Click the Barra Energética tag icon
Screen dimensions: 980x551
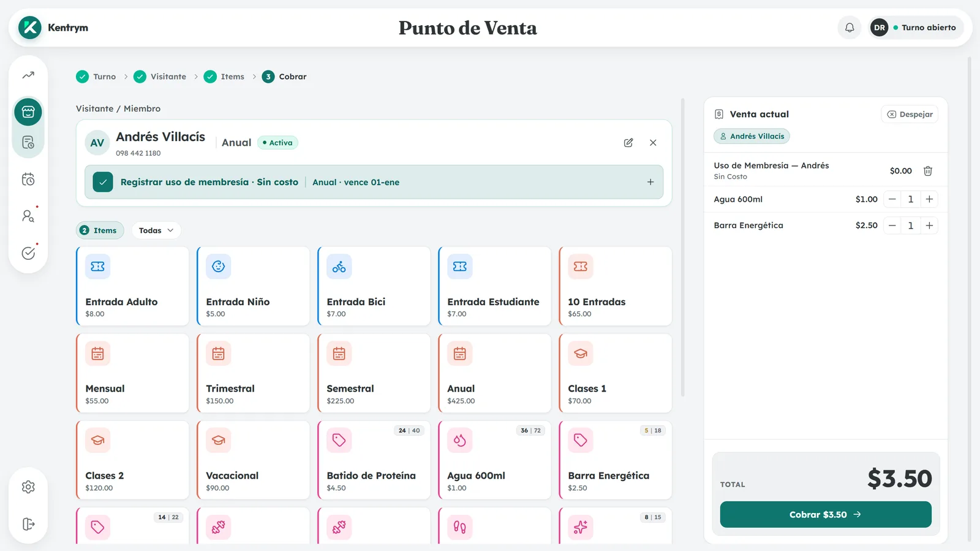click(581, 440)
